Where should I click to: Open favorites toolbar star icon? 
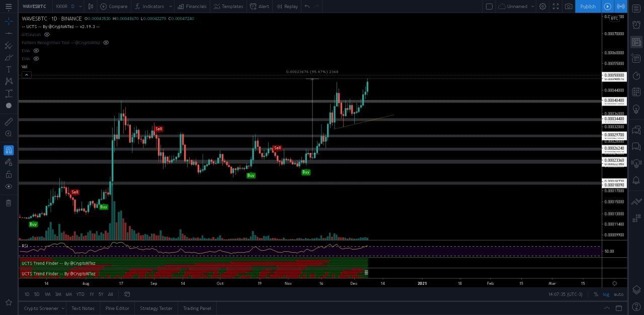tap(9, 302)
